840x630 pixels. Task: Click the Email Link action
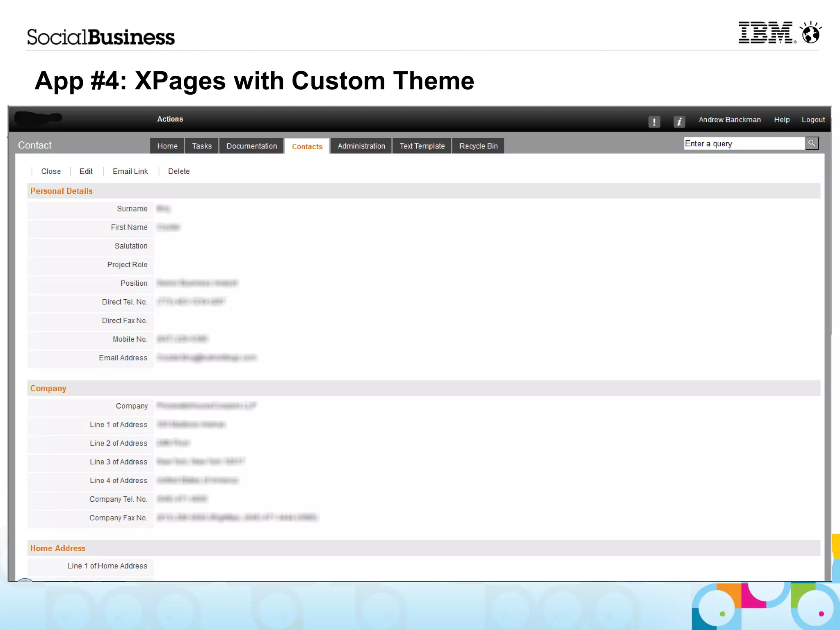(130, 171)
